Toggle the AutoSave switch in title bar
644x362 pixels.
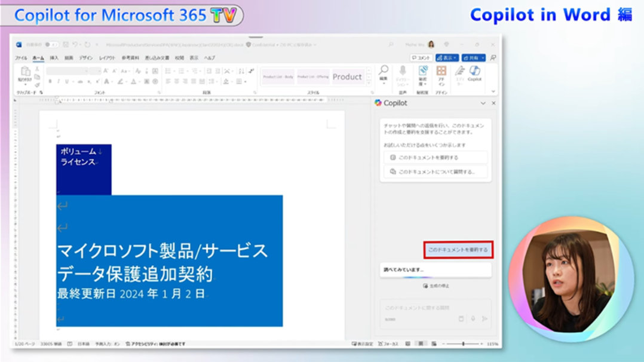[x=52, y=44]
